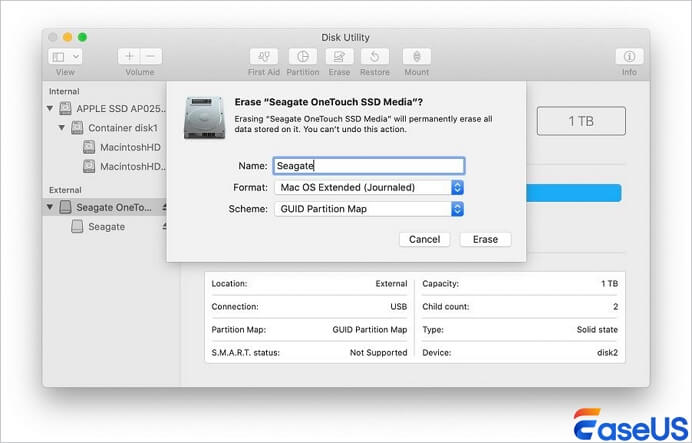This screenshot has height=443, width=692.
Task: Click the blue disk usage bar
Action: click(x=574, y=193)
